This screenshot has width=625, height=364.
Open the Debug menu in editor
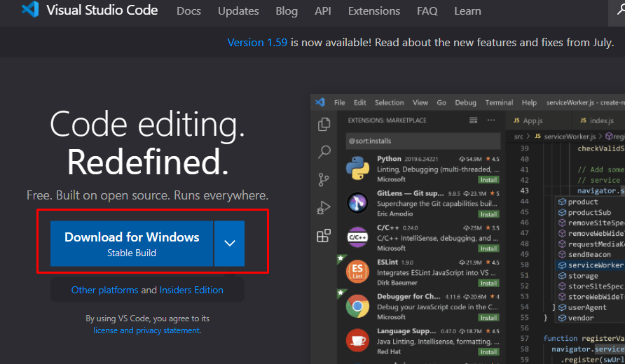pos(465,102)
